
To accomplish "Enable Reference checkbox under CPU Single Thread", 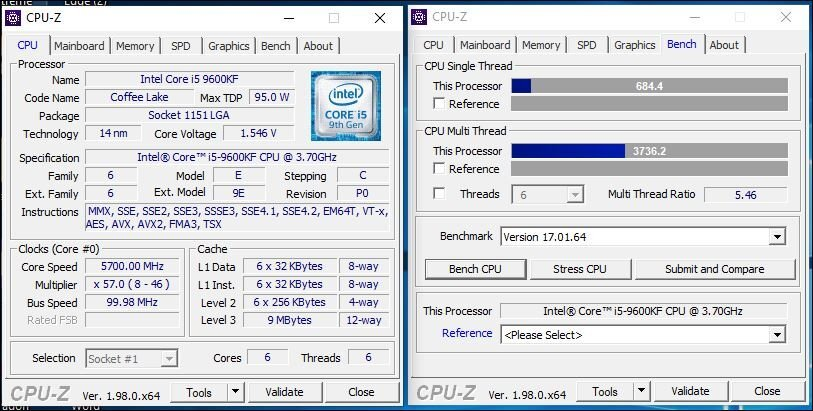I will 439,104.
